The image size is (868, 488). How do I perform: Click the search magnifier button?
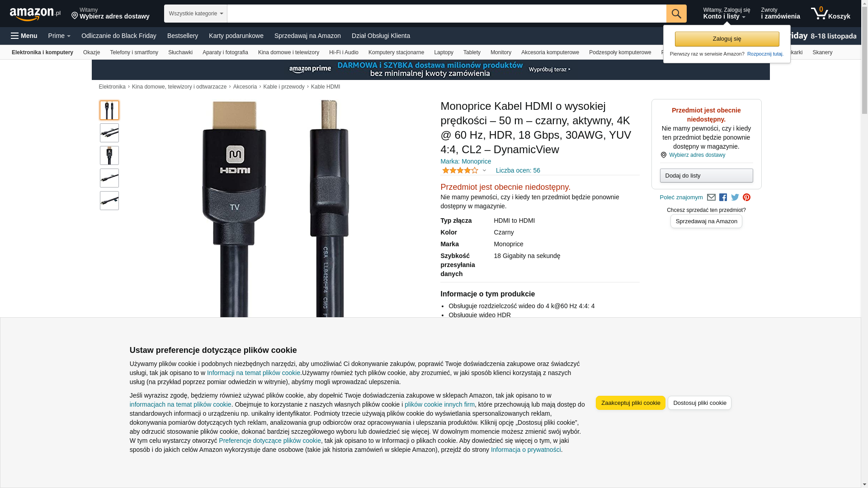pyautogui.click(x=676, y=14)
